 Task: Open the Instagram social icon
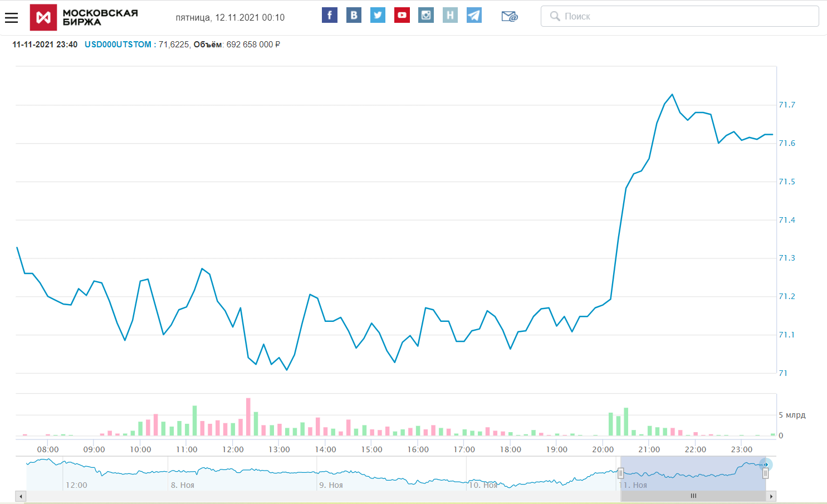[x=426, y=16]
